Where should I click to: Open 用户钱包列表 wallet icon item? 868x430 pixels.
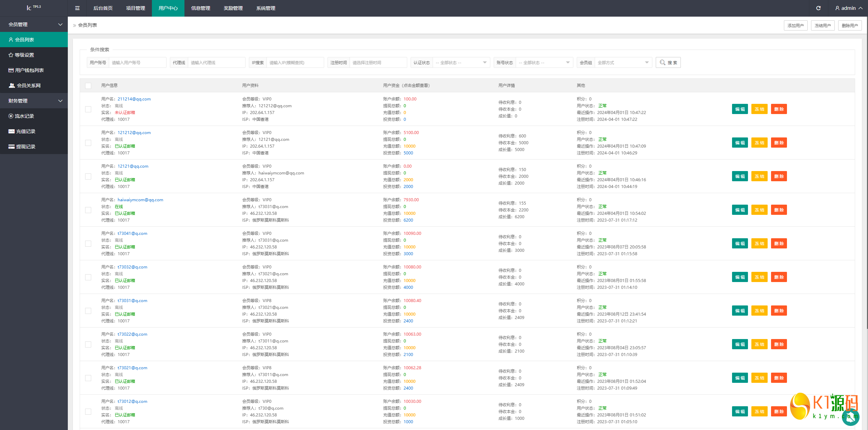click(11, 70)
